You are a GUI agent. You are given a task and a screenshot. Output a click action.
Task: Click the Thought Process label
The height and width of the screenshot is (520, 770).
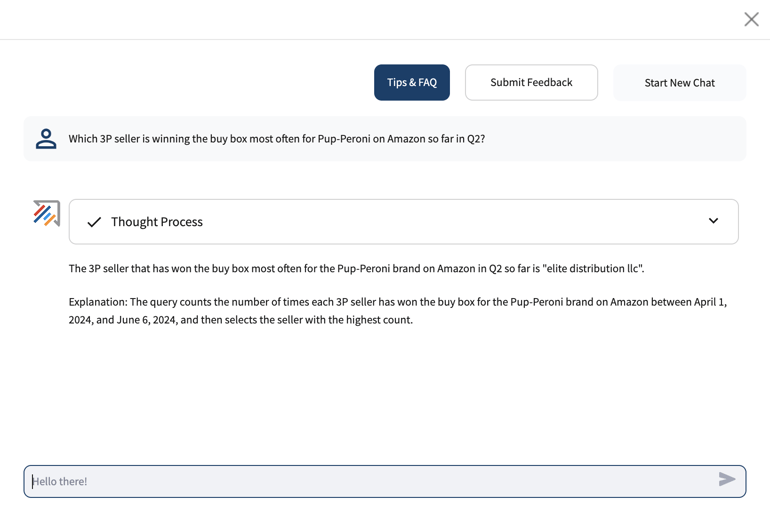tap(157, 222)
